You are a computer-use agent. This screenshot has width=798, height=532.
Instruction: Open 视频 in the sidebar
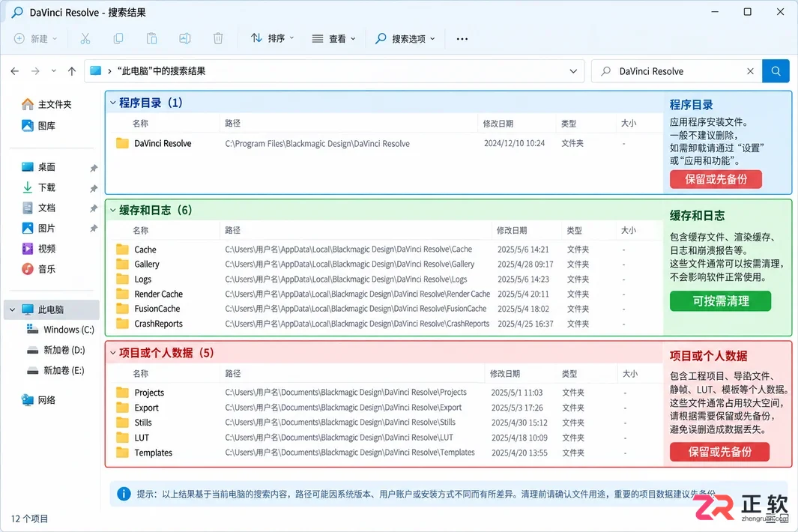(38, 249)
